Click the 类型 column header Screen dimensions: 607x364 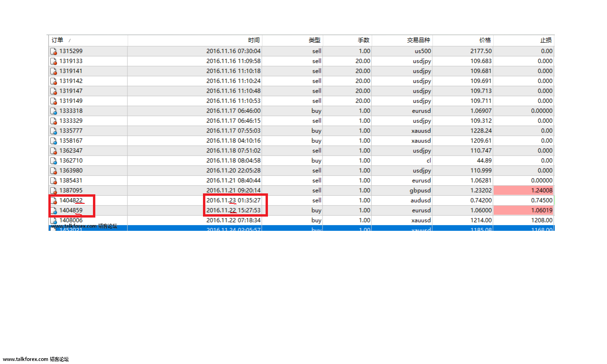tap(293, 40)
